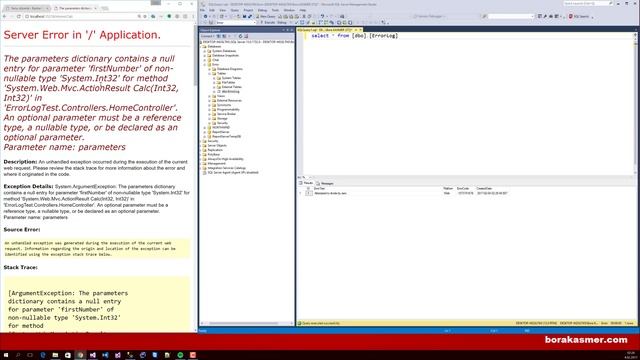The width and height of the screenshot is (640, 360).
Task: Switch to the Messages tab
Action: click(x=325, y=183)
